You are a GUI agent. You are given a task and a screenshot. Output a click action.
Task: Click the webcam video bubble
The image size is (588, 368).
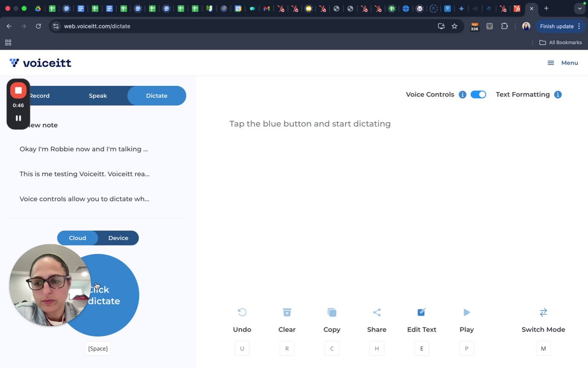click(50, 285)
